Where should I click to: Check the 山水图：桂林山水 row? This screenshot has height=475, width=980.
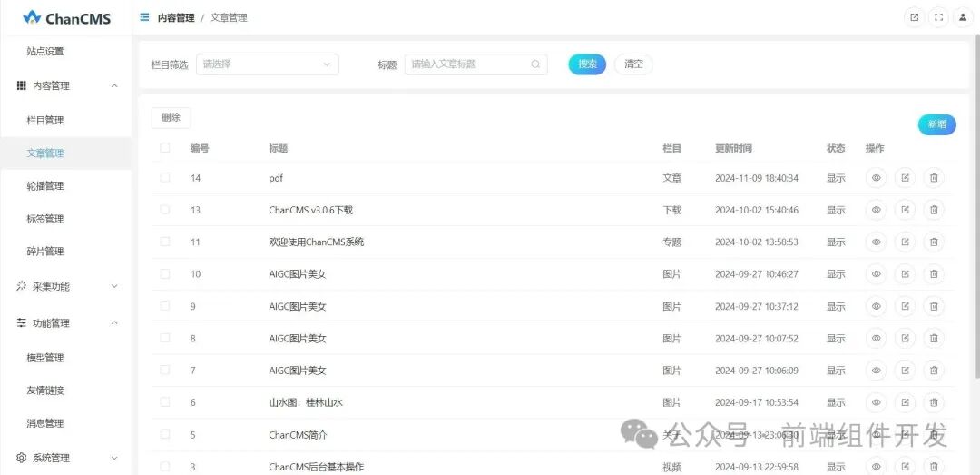(165, 401)
